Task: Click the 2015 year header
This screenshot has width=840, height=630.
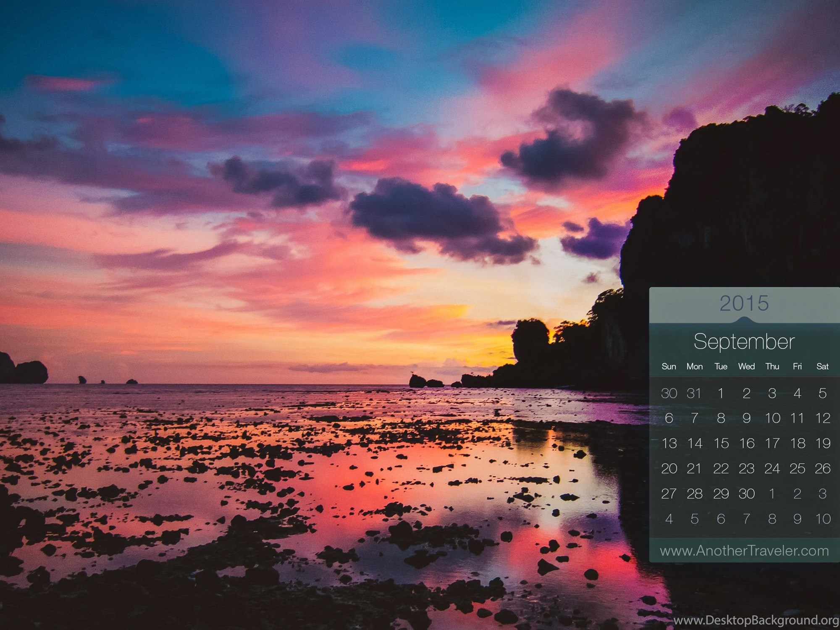Action: [x=744, y=303]
